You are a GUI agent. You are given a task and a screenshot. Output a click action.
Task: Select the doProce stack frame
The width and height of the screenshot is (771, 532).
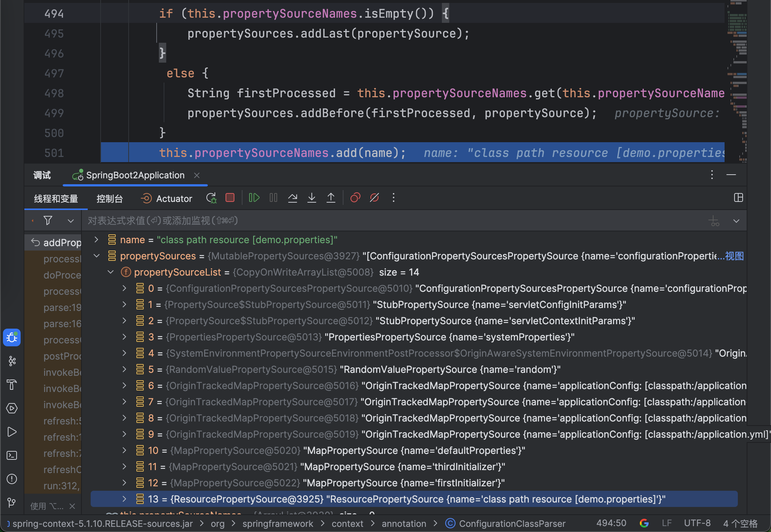coord(53,275)
